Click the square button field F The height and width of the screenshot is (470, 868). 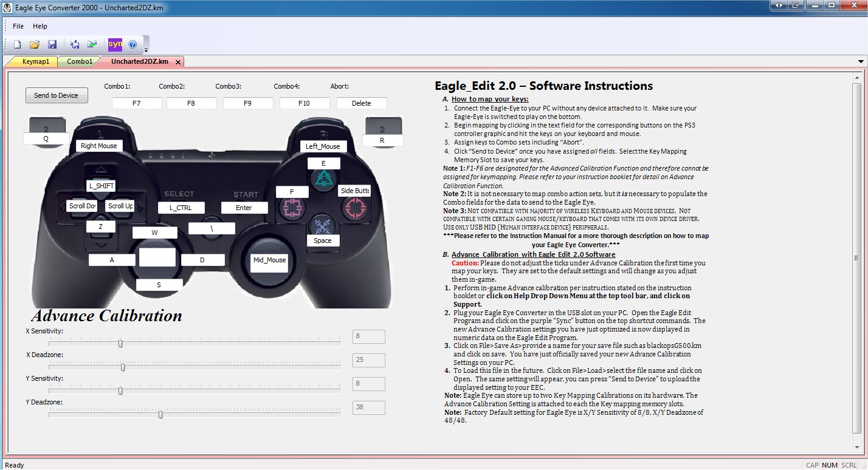(x=292, y=192)
